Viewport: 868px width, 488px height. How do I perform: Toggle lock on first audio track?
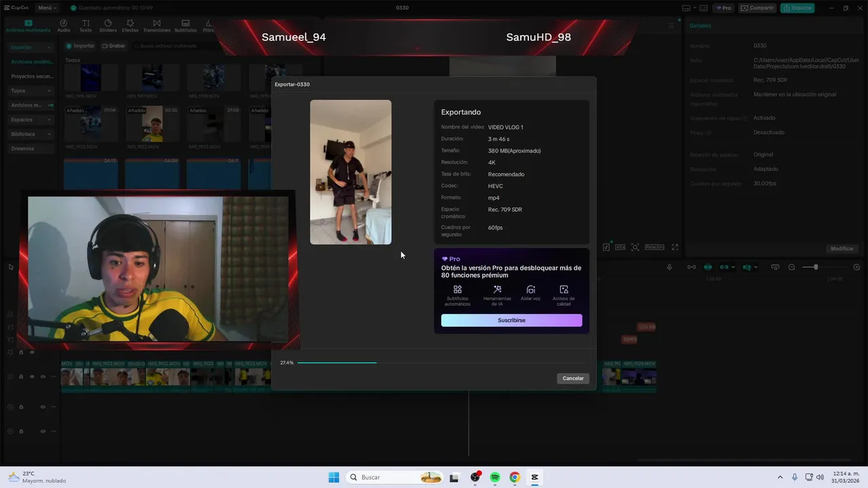pyautogui.click(x=21, y=407)
